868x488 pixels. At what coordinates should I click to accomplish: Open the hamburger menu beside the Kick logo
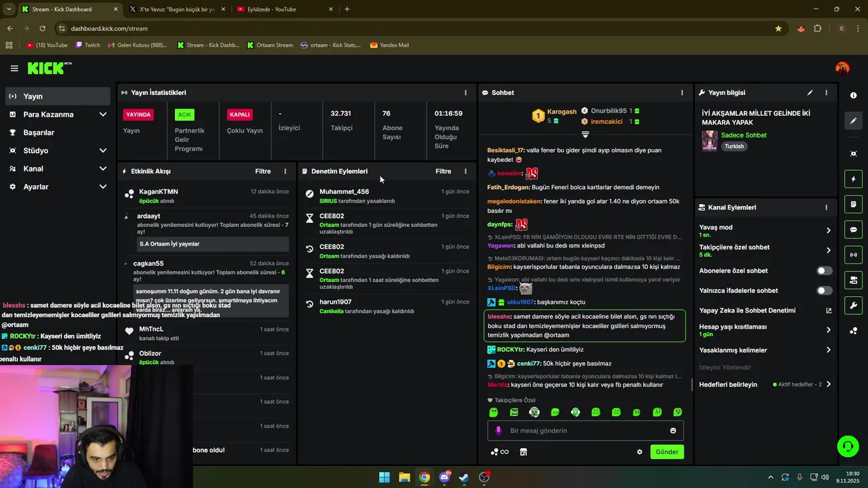tap(14, 68)
